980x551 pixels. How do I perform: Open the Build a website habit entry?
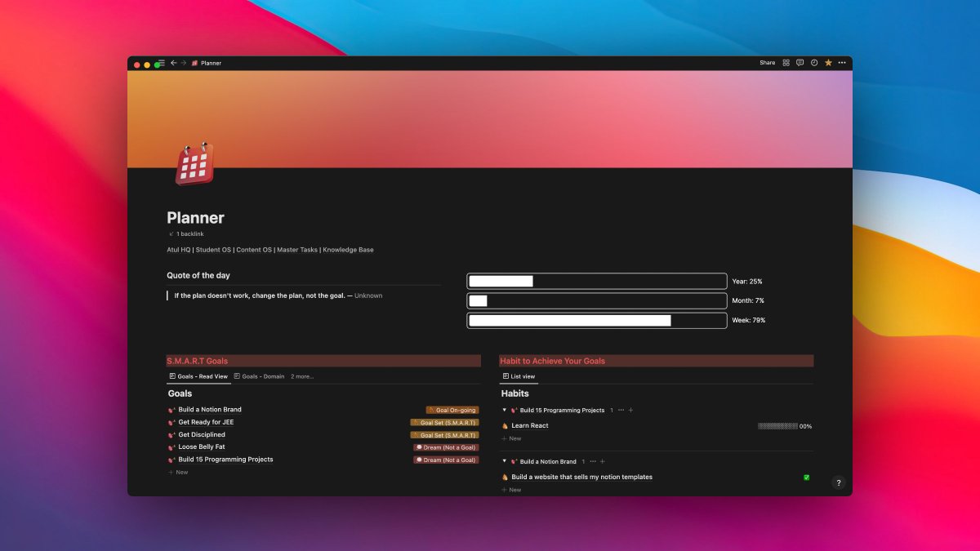pyautogui.click(x=581, y=477)
